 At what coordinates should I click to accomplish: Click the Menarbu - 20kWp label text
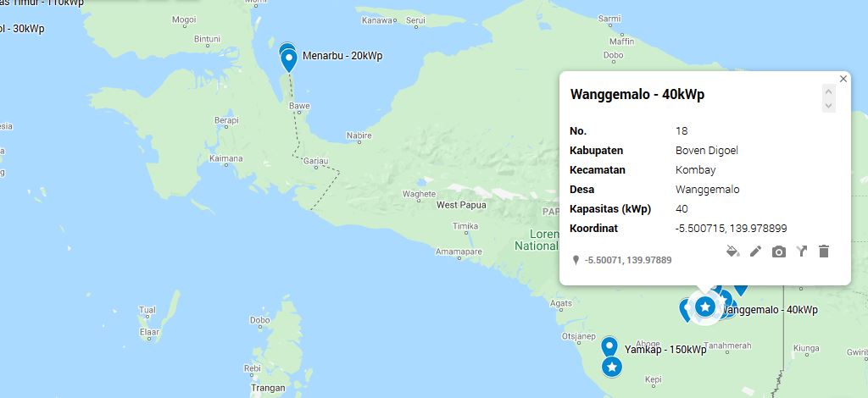(x=342, y=56)
